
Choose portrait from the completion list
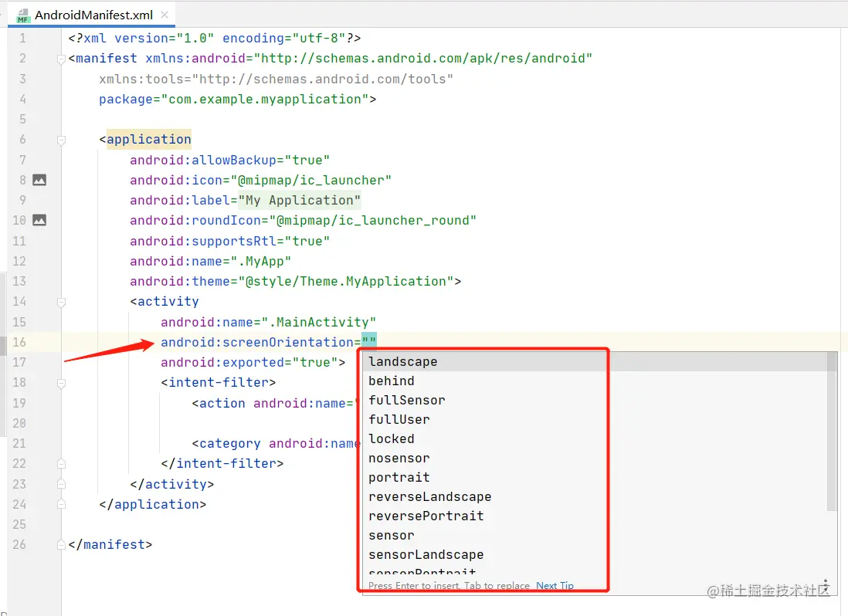pos(595,478)
